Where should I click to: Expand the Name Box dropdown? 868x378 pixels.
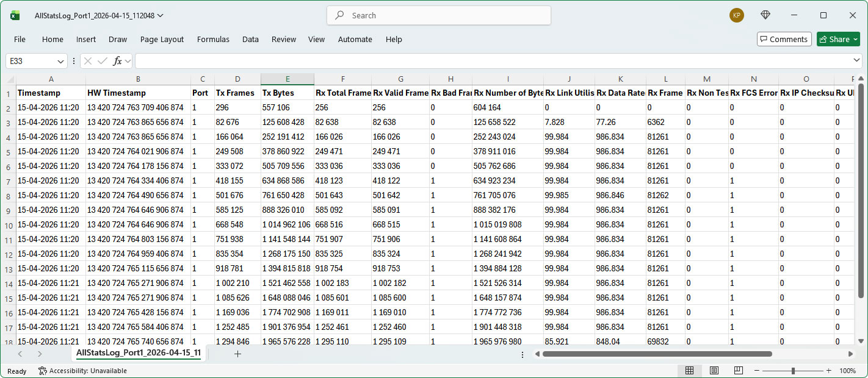(61, 61)
